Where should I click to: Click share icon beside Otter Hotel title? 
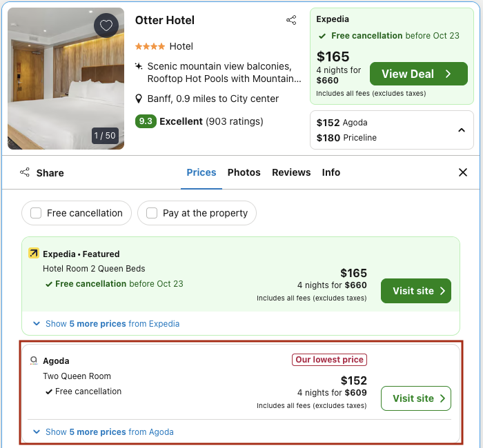click(x=291, y=21)
